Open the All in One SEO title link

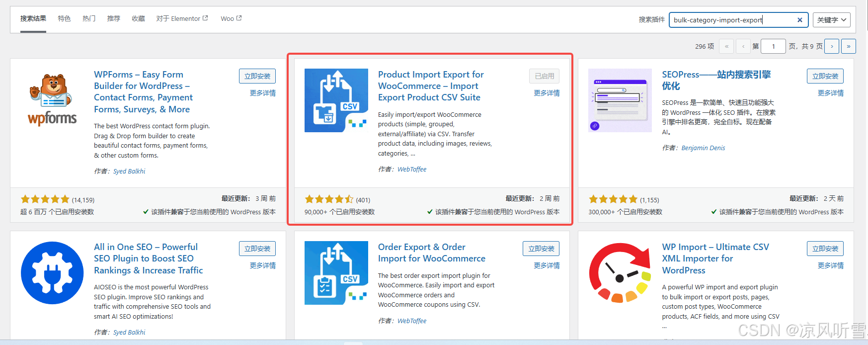click(149, 259)
